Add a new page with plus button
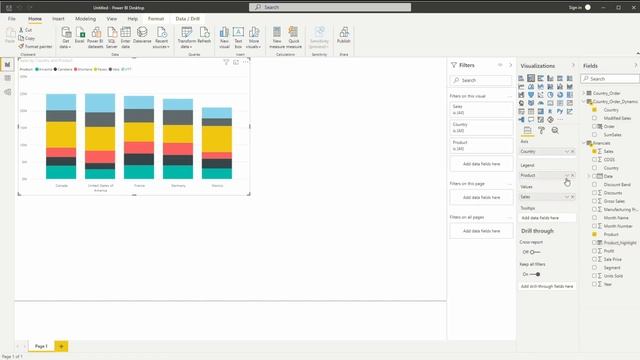Screen dimensions: 640x360 [62, 347]
